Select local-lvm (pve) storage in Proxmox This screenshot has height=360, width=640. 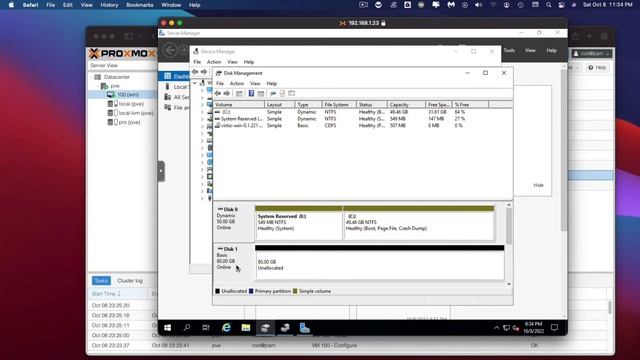136,113
